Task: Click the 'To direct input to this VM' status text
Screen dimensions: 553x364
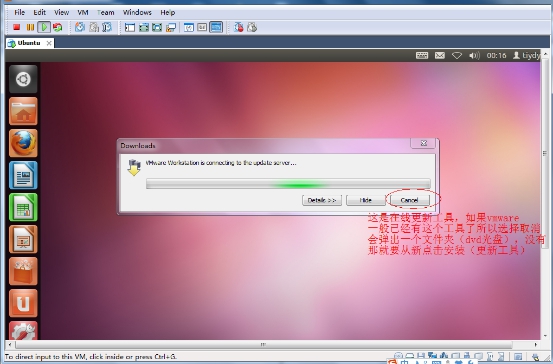Action: (x=91, y=357)
